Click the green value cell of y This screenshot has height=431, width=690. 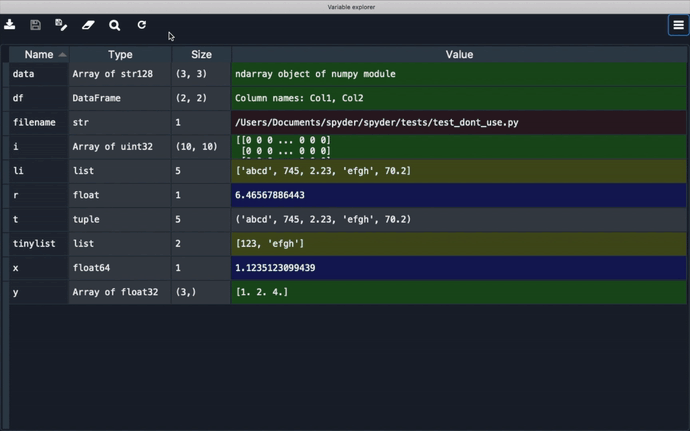[x=459, y=292]
